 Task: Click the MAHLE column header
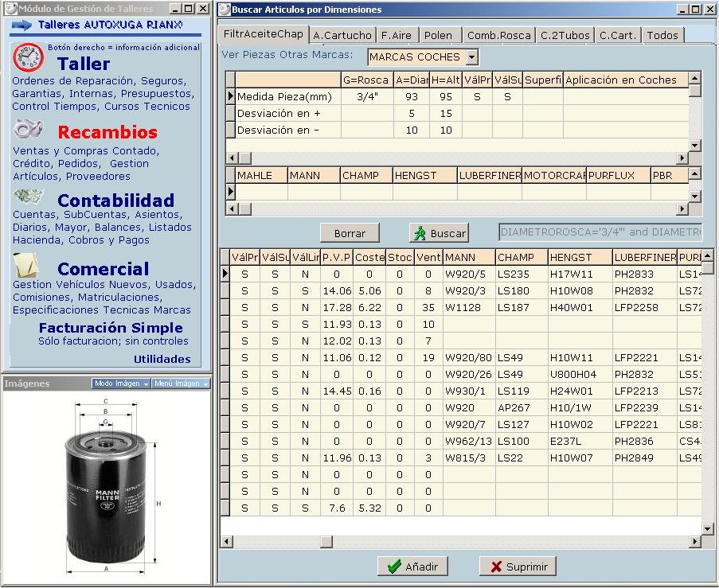coord(261,176)
